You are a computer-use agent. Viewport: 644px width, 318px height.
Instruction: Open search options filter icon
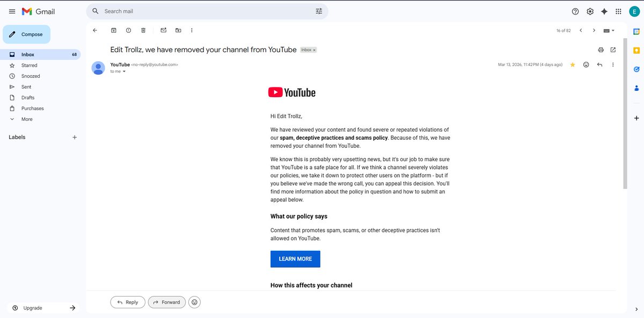(319, 11)
